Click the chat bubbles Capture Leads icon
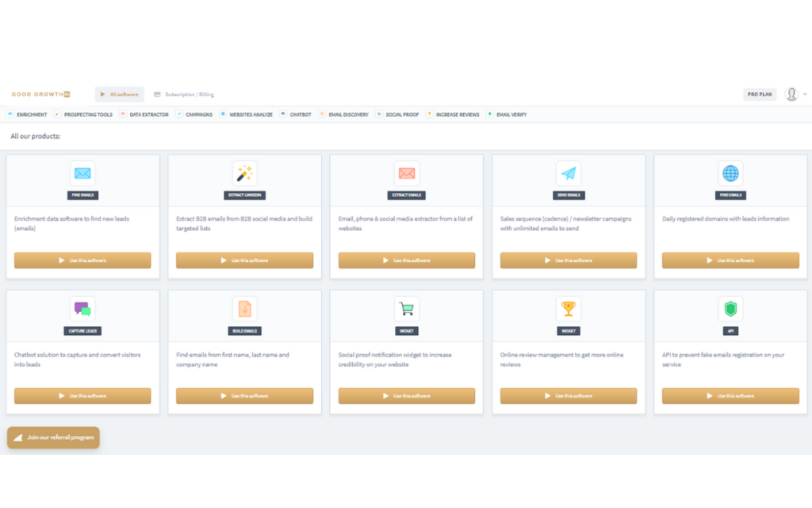812x508 pixels. [82, 309]
